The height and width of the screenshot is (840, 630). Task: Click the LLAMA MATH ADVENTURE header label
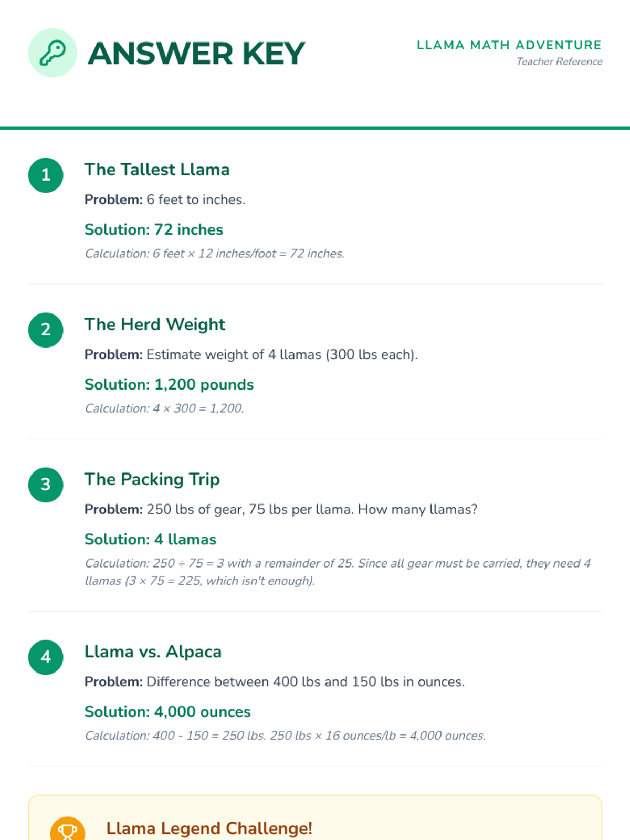point(509,45)
